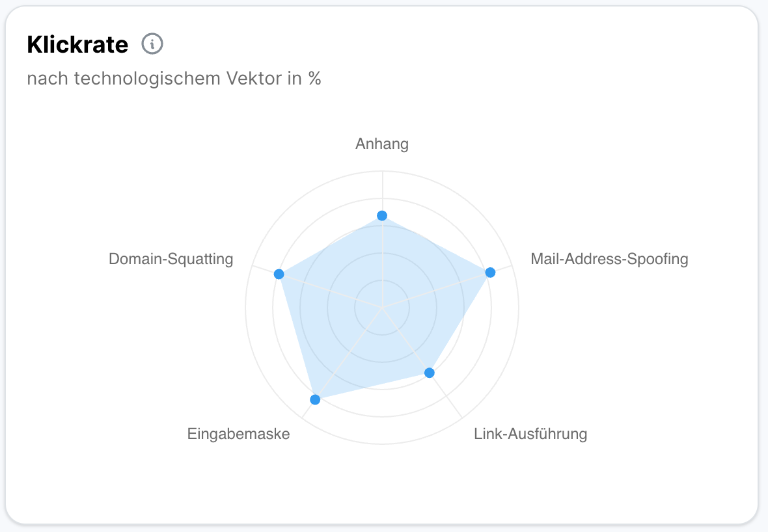
Task: Select the Anhang axis label
Action: (382, 144)
